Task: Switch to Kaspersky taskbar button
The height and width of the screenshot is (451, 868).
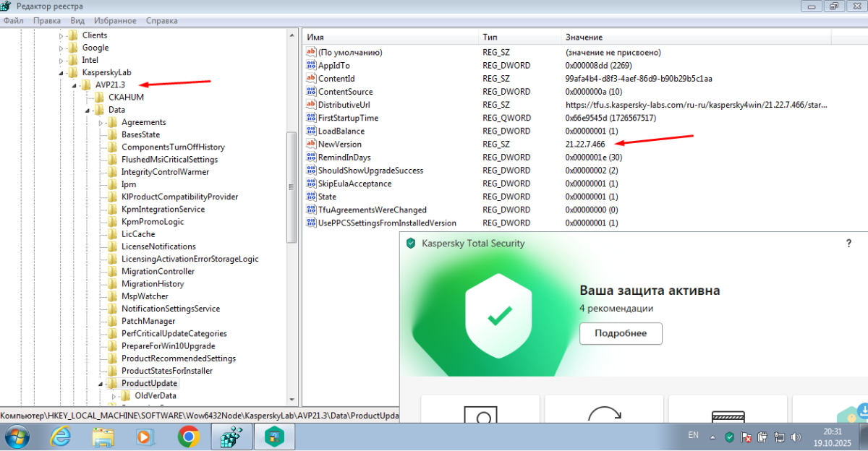Action: click(276, 437)
